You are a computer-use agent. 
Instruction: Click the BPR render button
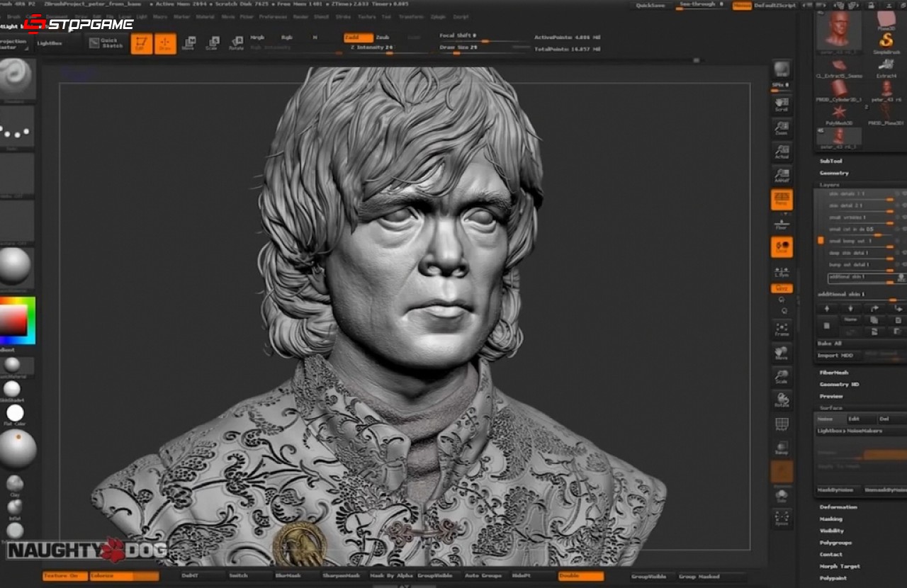coord(782,69)
